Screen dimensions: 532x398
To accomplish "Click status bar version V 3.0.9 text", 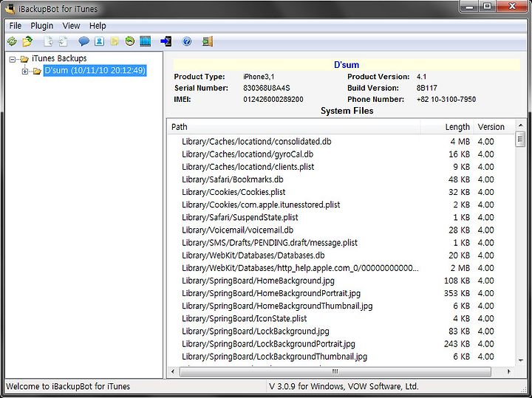I will (x=344, y=386).
